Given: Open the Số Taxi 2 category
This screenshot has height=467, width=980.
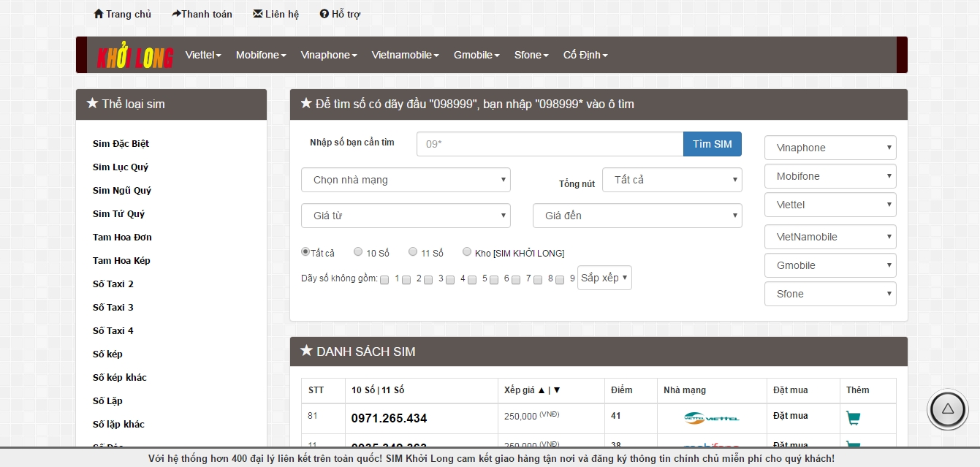Looking at the screenshot, I should click(x=113, y=284).
